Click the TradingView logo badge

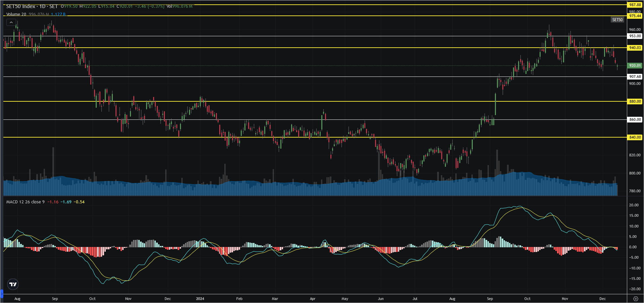click(x=13, y=285)
